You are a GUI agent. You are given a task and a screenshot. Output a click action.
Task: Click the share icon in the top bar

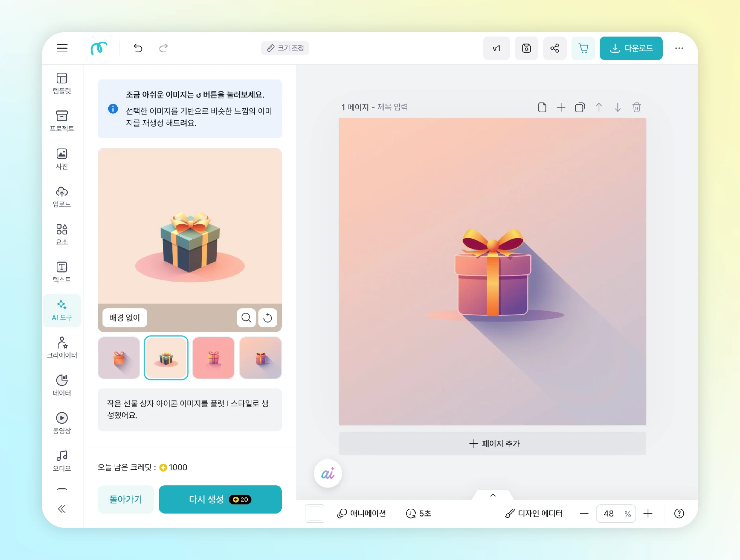(x=554, y=48)
